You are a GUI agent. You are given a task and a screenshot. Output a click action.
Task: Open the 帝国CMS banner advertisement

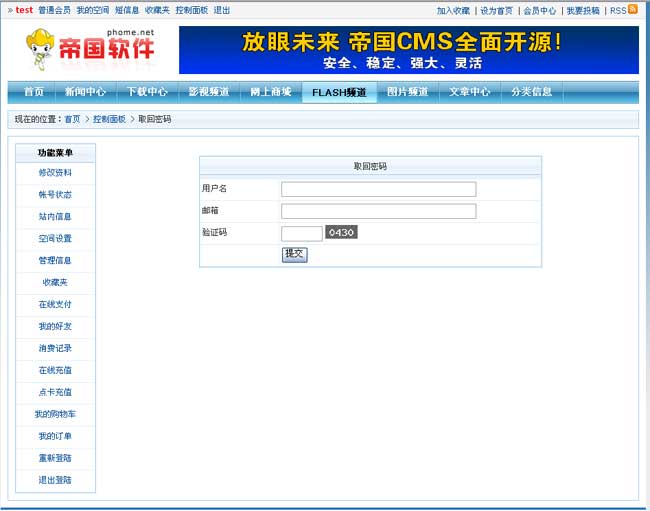coord(408,50)
